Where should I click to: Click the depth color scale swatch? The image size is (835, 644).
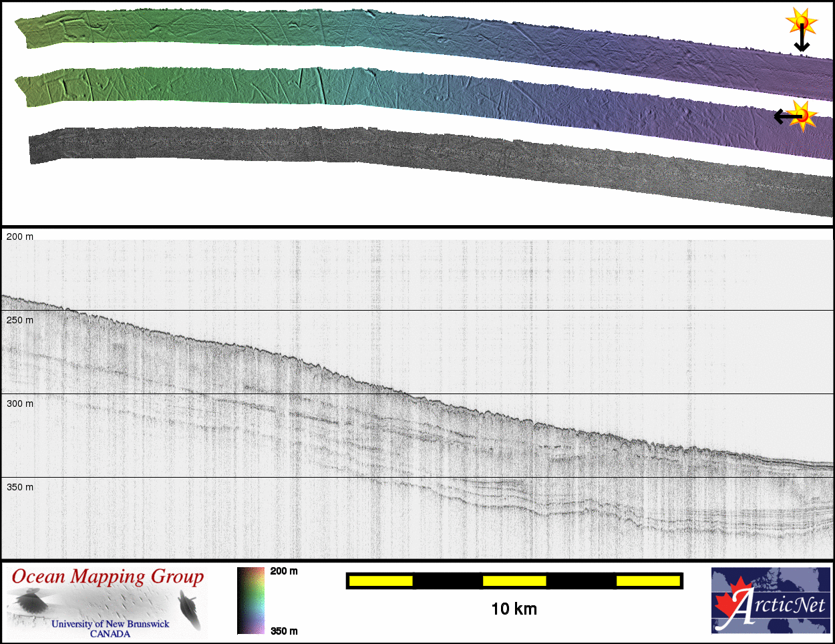pyautogui.click(x=251, y=600)
